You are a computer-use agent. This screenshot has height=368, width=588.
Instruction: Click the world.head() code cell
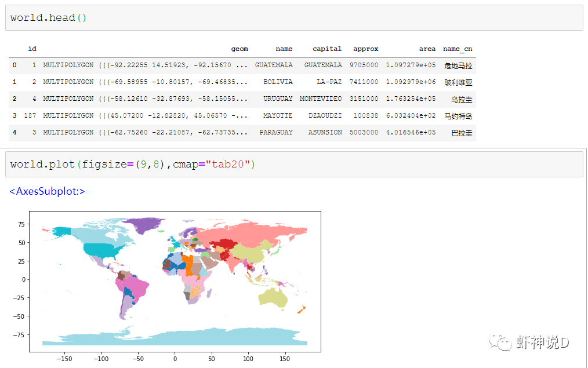(294, 17)
